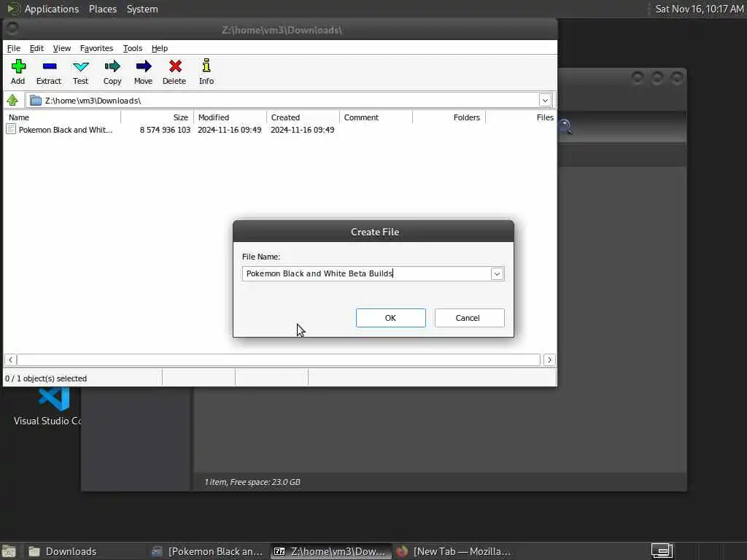The image size is (747, 560).
Task: Expand the File Name history dropdown
Action: (497, 274)
